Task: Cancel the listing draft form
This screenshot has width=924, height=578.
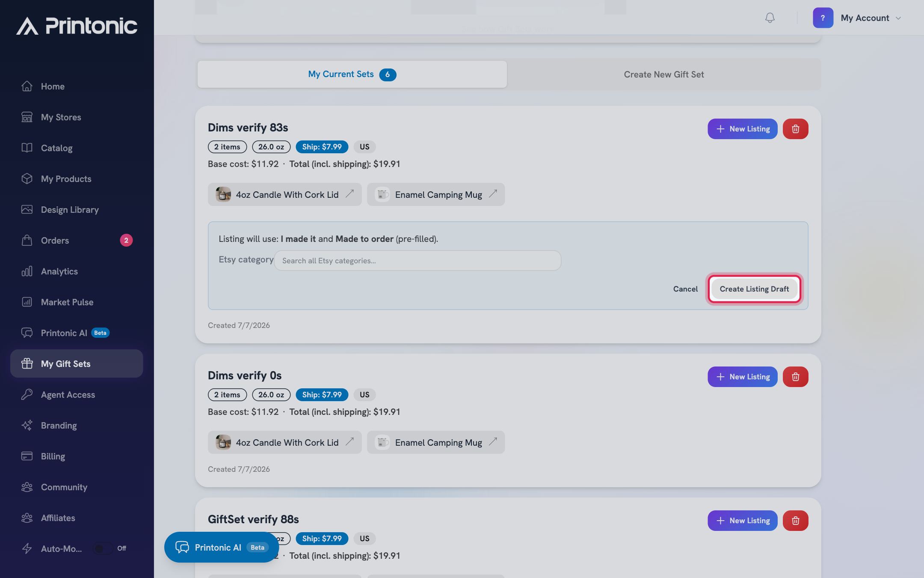Action: click(x=685, y=289)
